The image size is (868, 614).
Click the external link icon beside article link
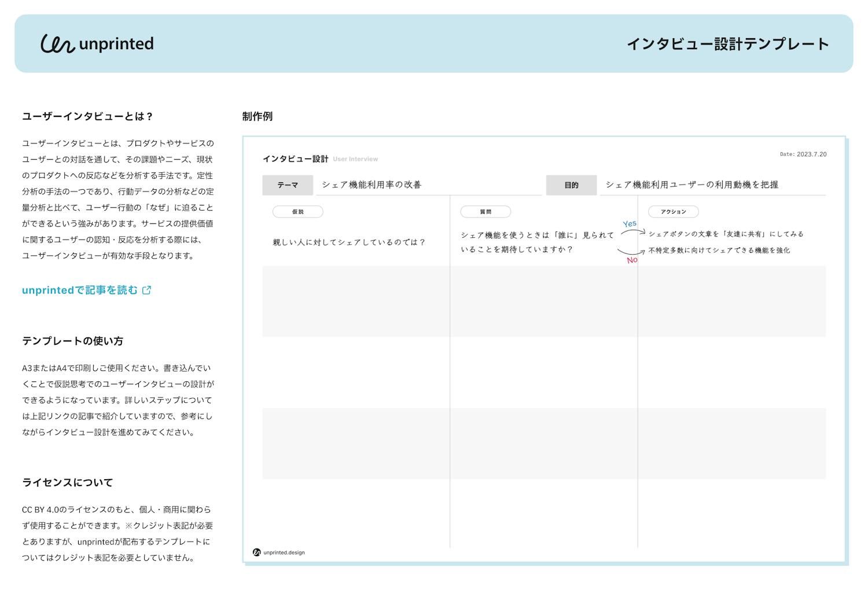(147, 291)
